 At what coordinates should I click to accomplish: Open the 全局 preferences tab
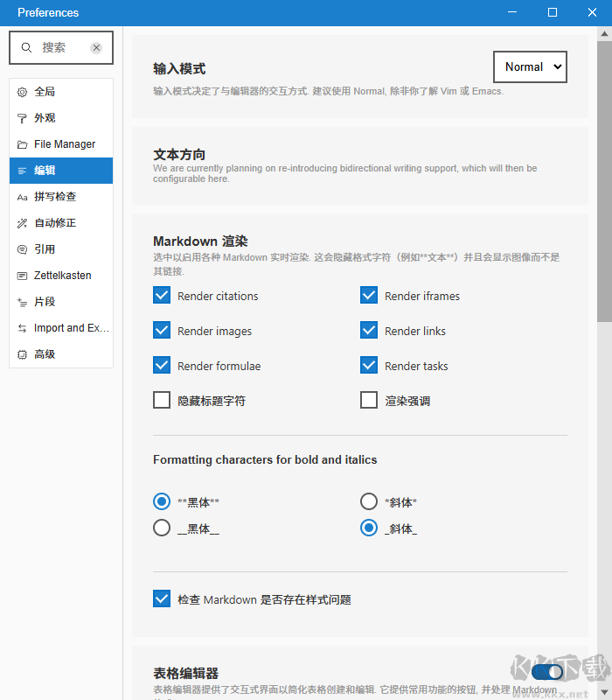pos(61,92)
